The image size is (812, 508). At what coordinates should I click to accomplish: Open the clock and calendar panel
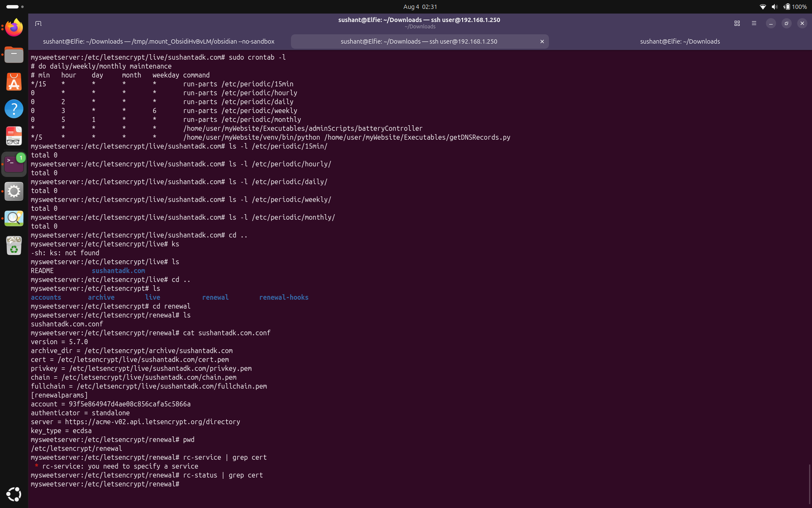[420, 7]
